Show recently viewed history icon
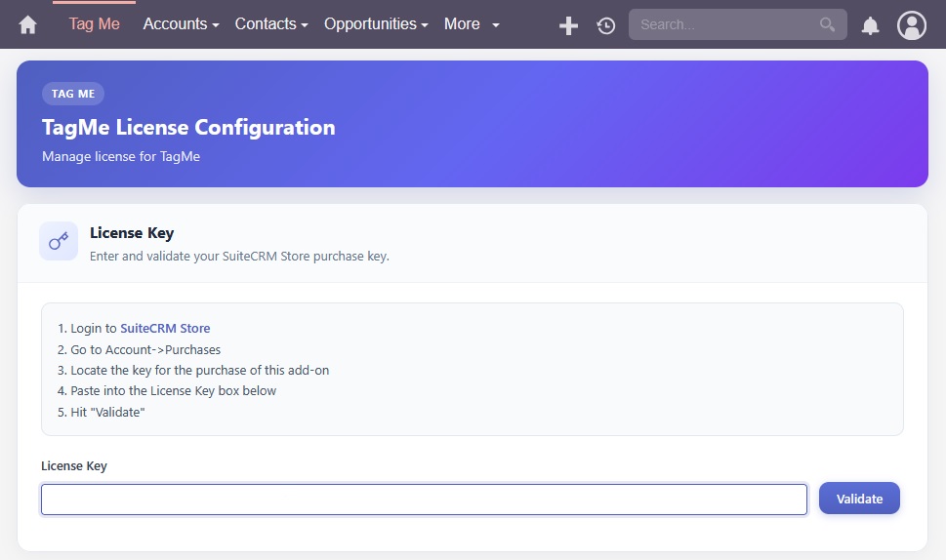Image resolution: width=946 pixels, height=560 pixels. tap(605, 25)
